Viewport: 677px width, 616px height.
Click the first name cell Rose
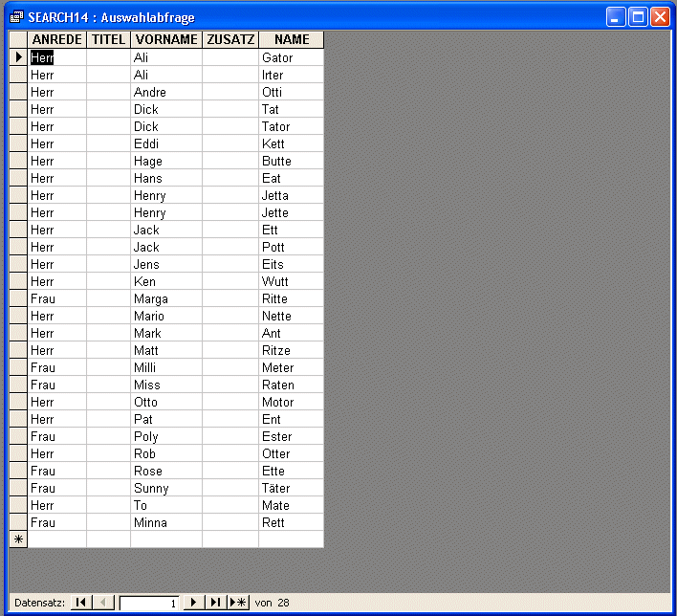pos(166,471)
